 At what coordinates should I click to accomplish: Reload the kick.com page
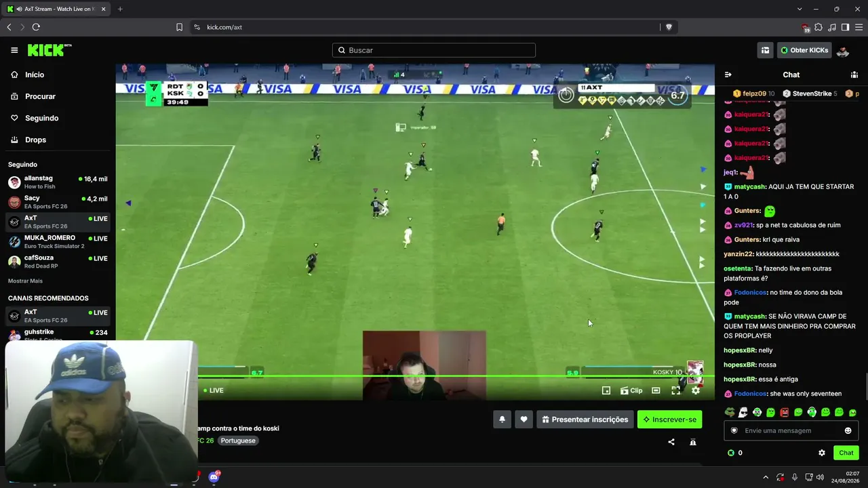(36, 27)
